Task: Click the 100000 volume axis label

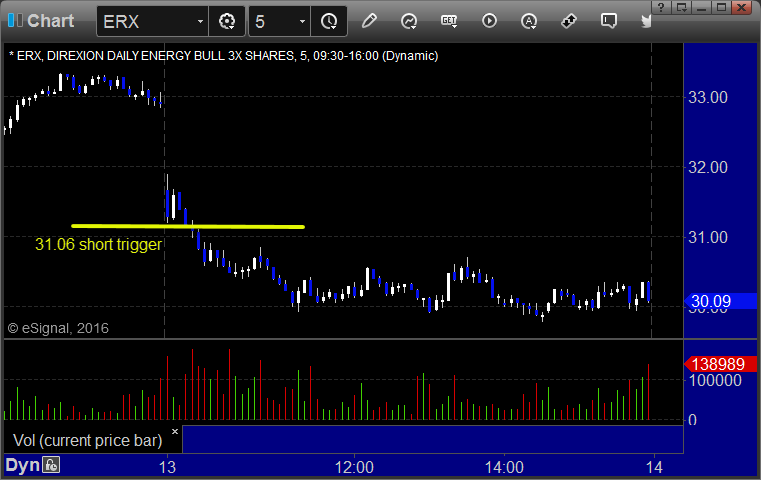Action: [x=715, y=381]
